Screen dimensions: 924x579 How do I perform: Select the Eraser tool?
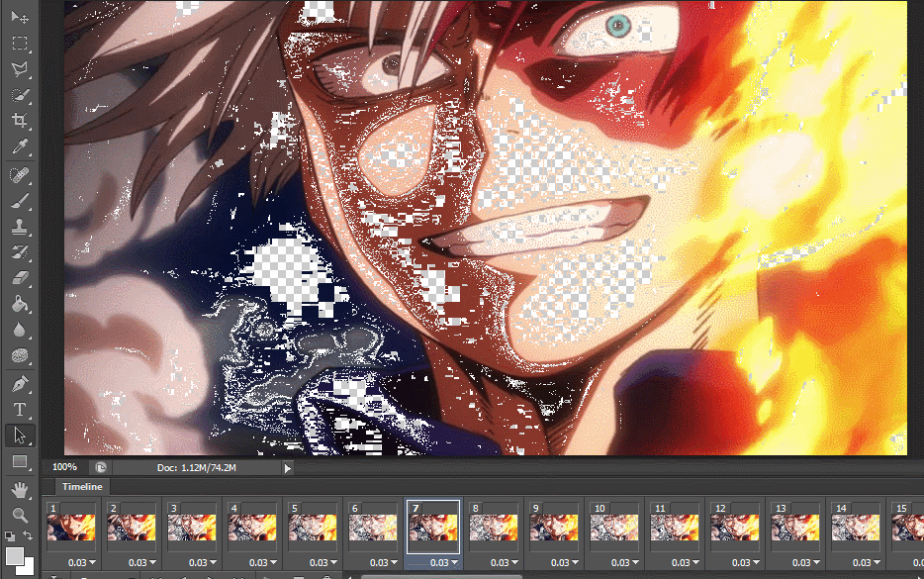coord(20,278)
